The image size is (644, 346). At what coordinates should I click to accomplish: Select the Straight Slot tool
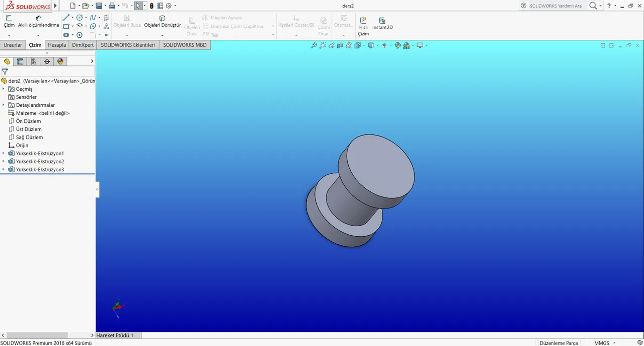pyautogui.click(x=66, y=35)
